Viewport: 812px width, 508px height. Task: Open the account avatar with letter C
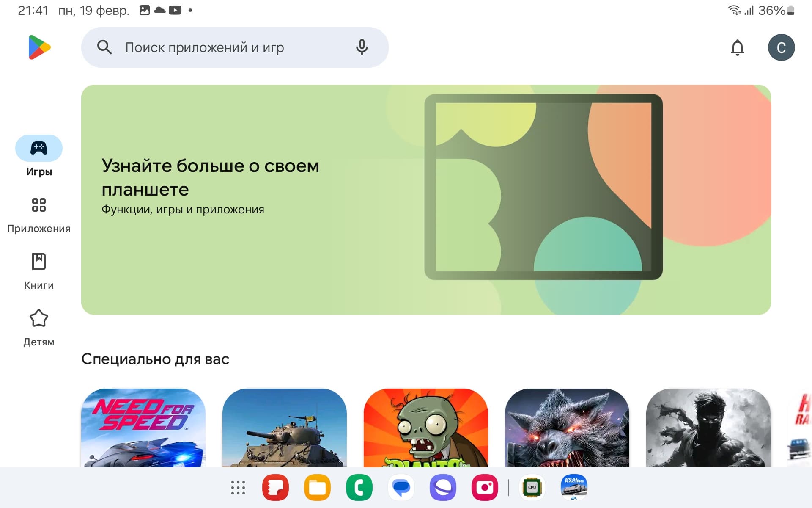[781, 47]
